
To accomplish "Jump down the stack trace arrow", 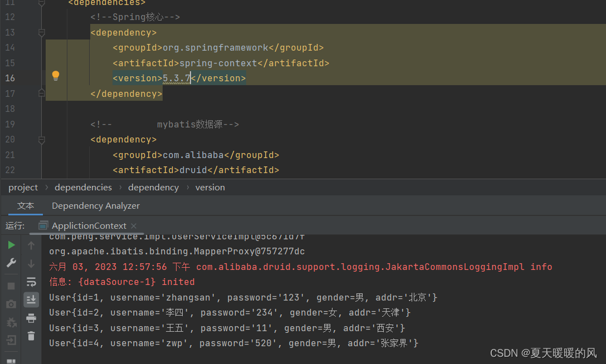I will [x=31, y=264].
